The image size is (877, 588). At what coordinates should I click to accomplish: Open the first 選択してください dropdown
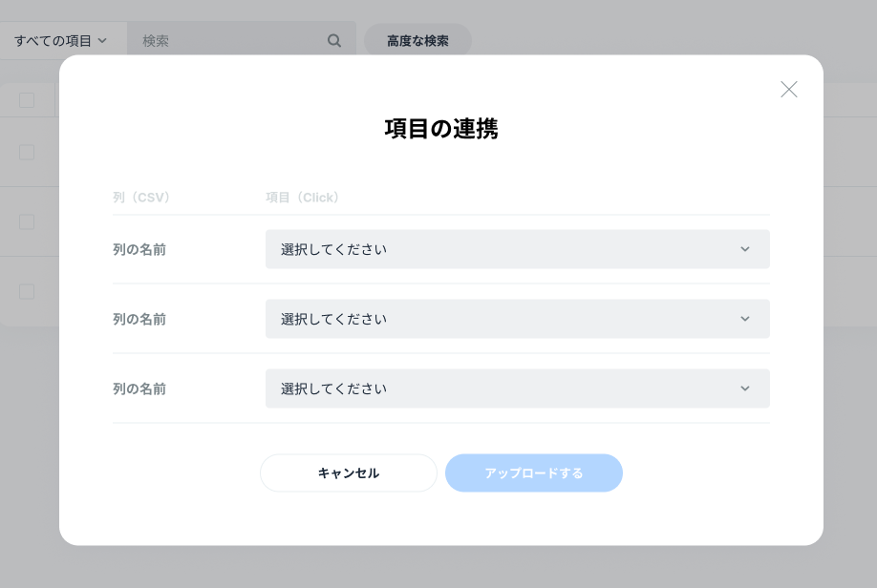518,249
